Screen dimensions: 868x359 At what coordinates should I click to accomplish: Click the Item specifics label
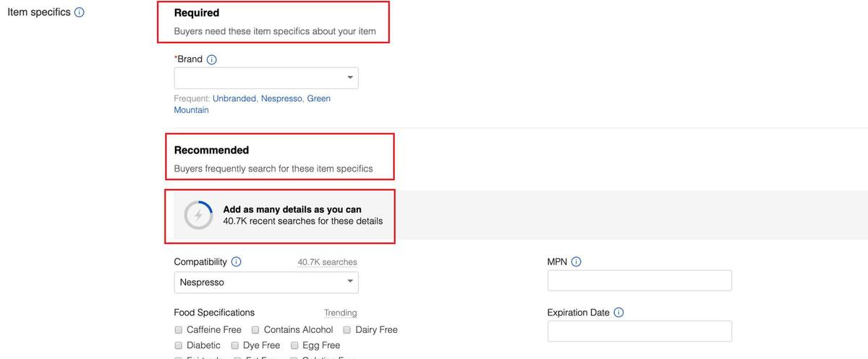[x=39, y=12]
